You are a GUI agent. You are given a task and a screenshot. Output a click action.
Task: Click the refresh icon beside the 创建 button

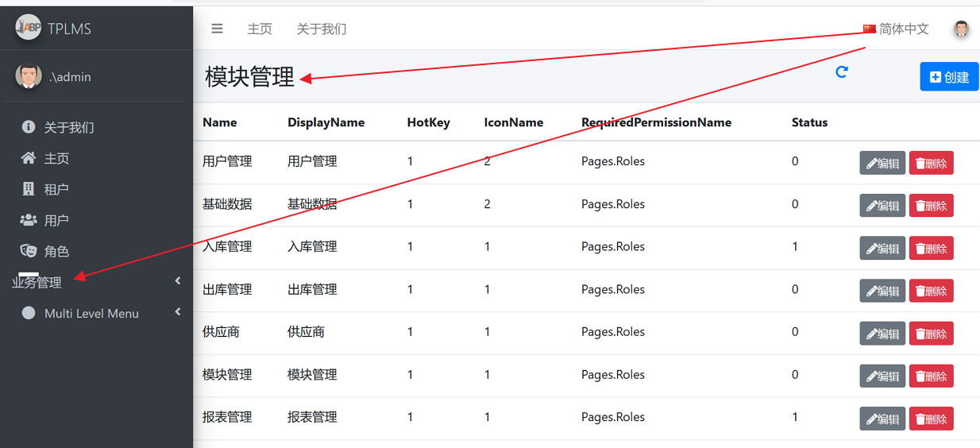point(842,71)
